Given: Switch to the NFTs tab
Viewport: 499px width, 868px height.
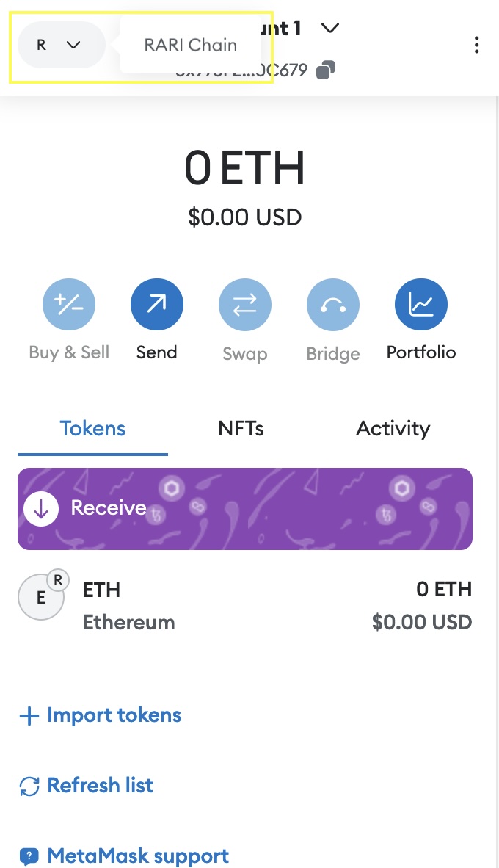Looking at the screenshot, I should click(x=241, y=429).
